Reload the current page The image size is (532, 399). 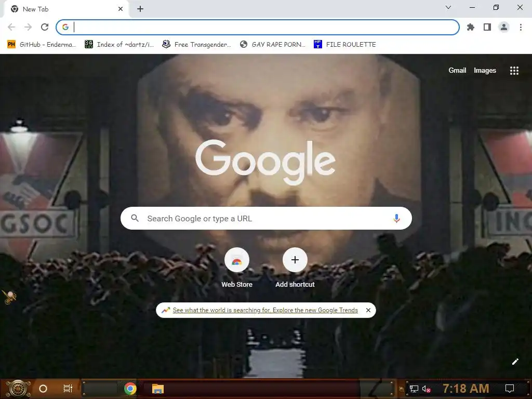[45, 27]
